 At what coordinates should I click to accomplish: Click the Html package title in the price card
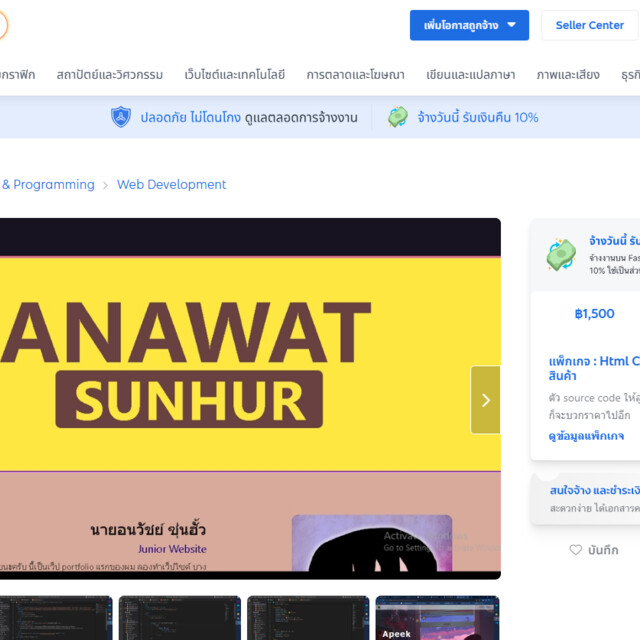coord(594,368)
